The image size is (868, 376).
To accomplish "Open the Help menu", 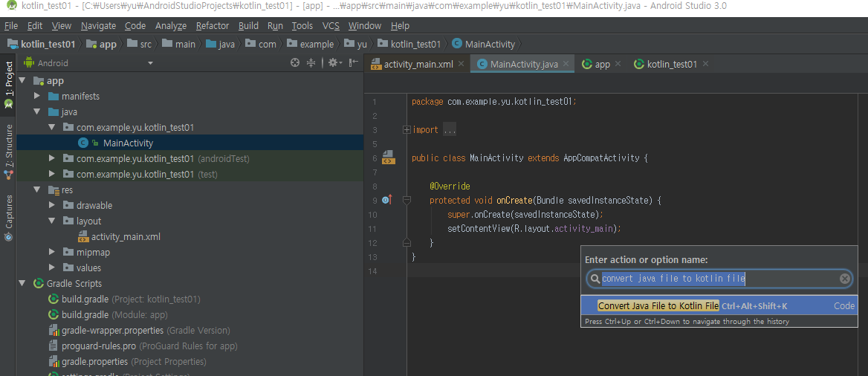I will click(401, 25).
